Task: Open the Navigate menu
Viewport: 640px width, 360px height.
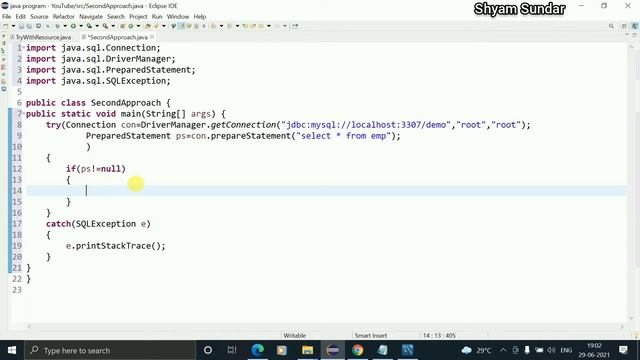Action: click(x=91, y=17)
